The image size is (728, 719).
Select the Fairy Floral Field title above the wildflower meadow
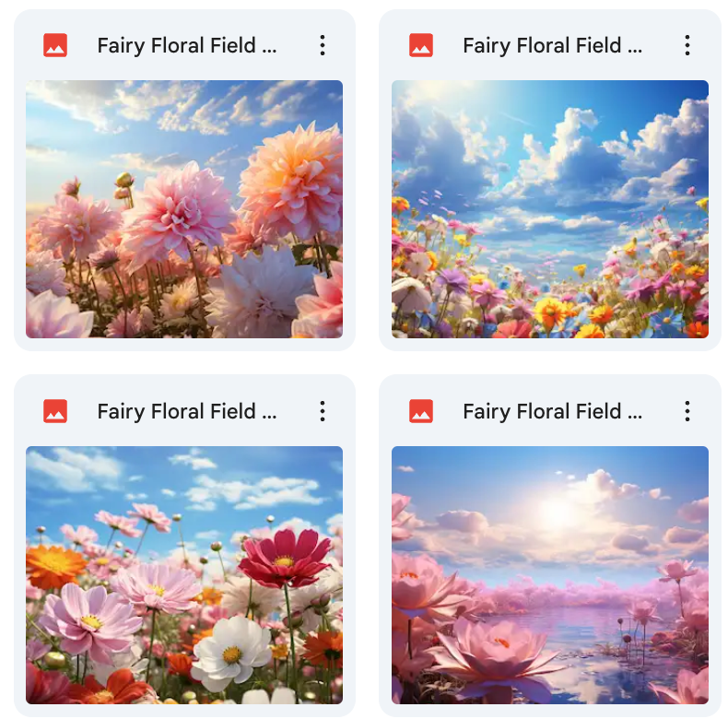(x=553, y=45)
